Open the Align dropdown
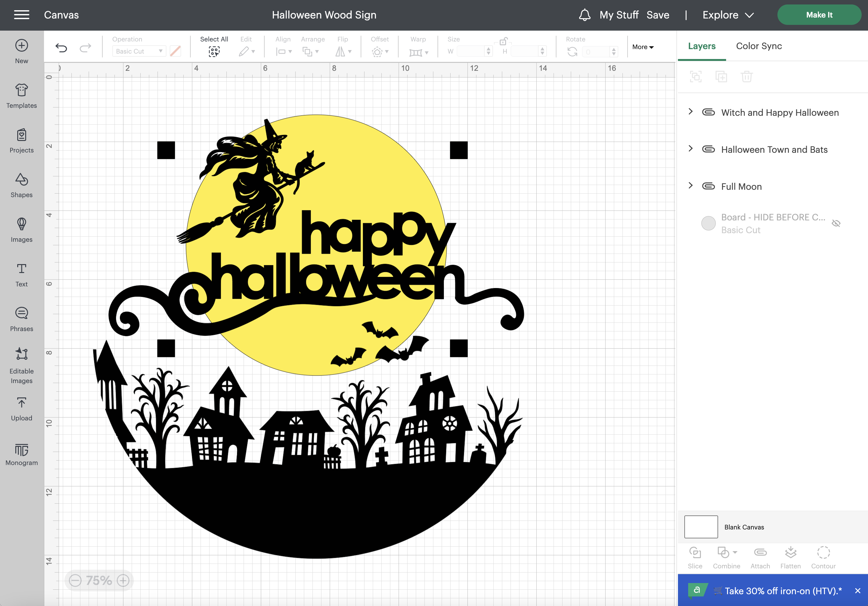 (x=283, y=51)
